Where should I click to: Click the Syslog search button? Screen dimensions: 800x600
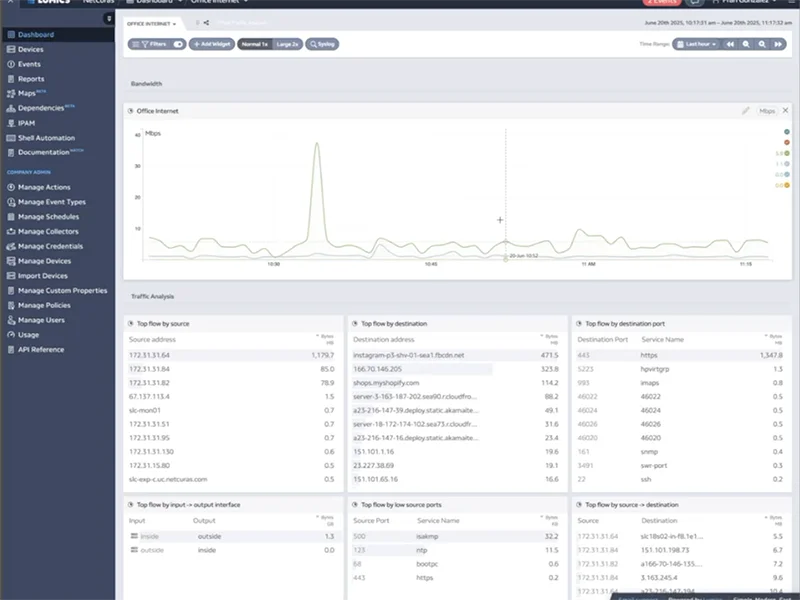[x=322, y=44]
